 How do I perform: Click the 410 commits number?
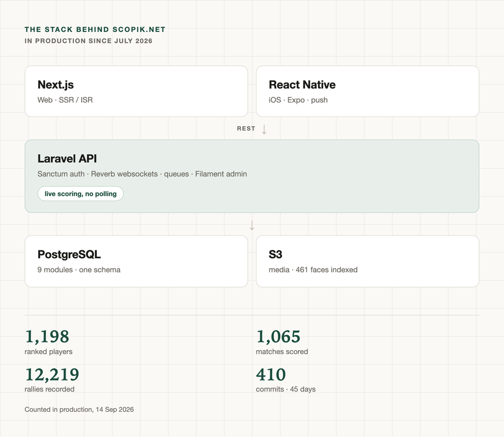[x=271, y=374]
